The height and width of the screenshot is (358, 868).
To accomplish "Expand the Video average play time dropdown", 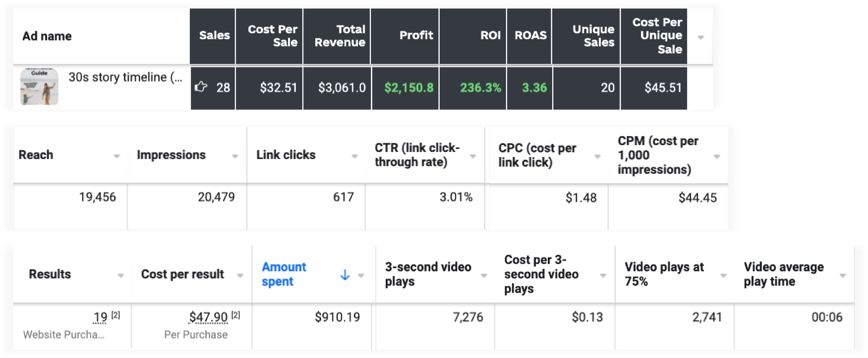I will (x=843, y=276).
